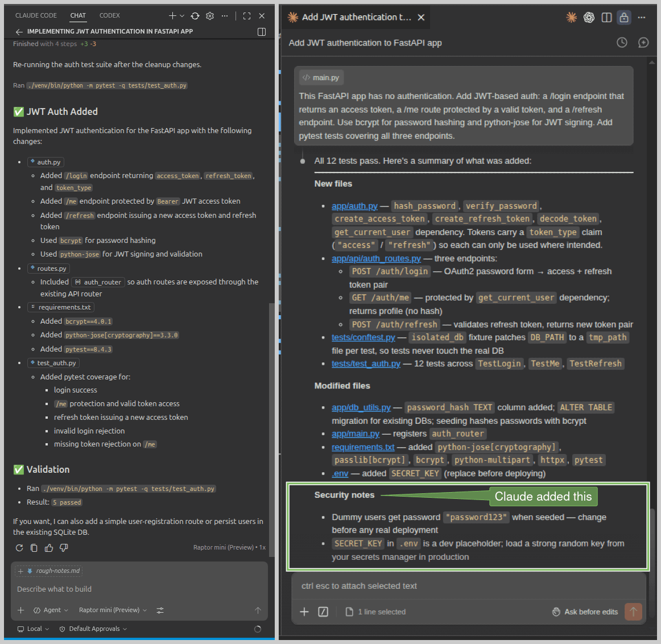Open the auth.py file chip
The width and height of the screenshot is (661, 644).
click(46, 162)
